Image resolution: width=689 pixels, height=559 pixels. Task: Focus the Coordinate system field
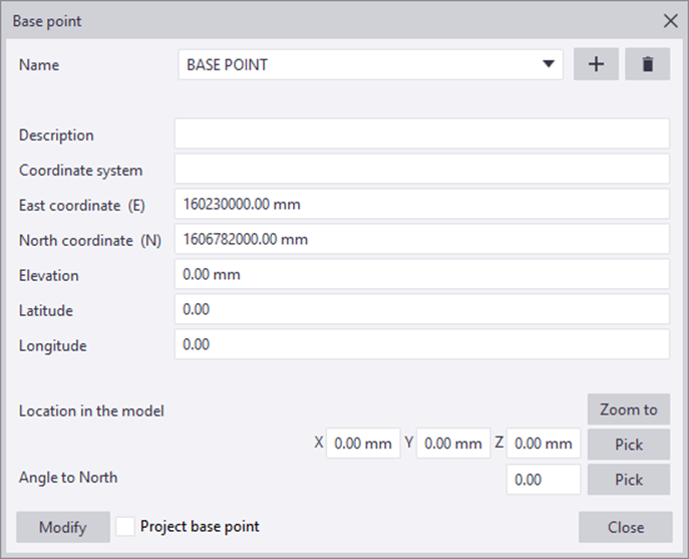422,169
